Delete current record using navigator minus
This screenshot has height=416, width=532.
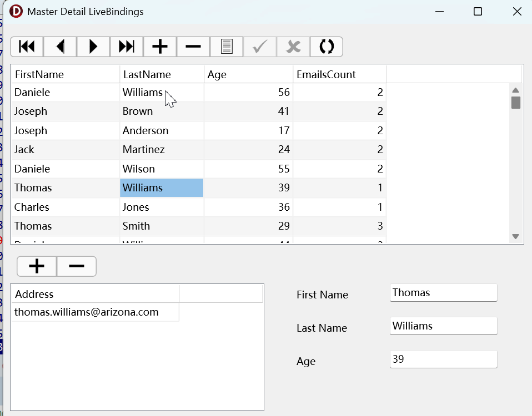tap(193, 47)
